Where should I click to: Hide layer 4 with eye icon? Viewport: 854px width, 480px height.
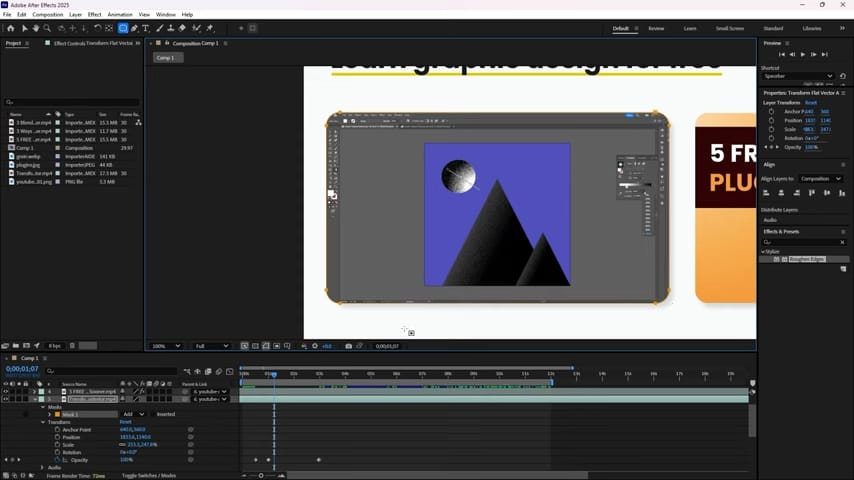tap(5, 391)
